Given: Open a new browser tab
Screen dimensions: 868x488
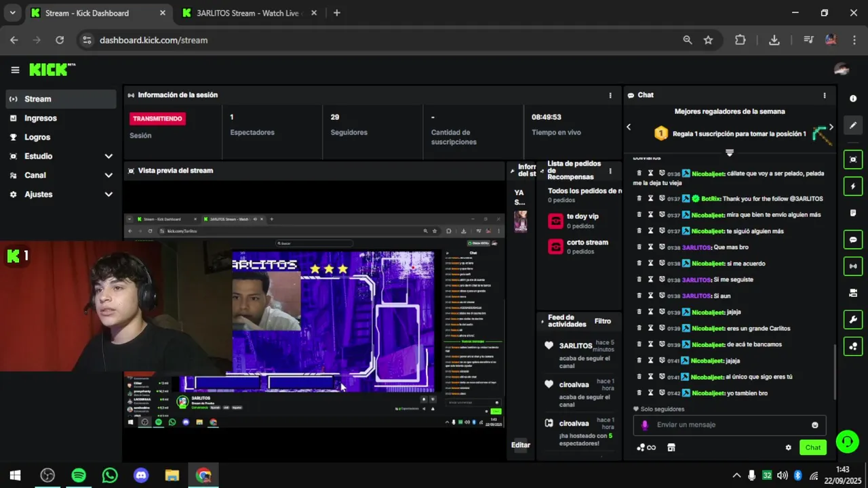Looking at the screenshot, I should point(337,13).
